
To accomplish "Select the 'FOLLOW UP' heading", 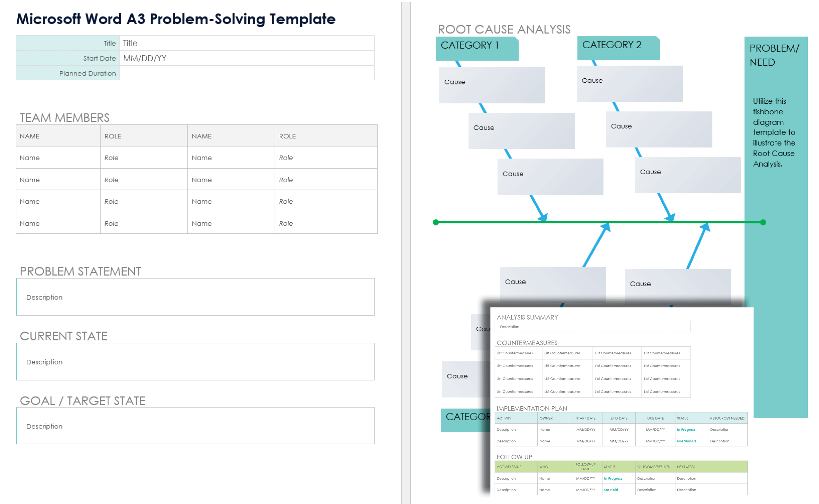I will tap(514, 457).
